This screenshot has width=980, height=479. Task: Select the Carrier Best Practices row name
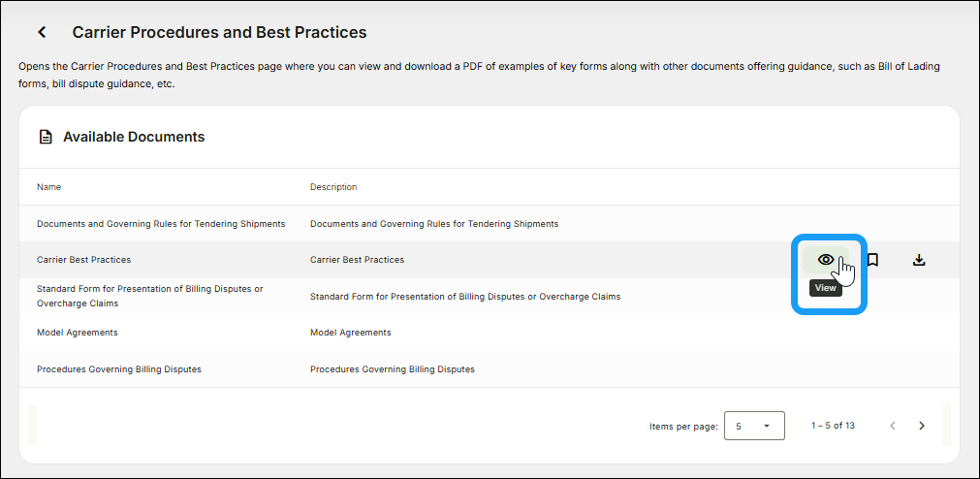[x=83, y=260]
